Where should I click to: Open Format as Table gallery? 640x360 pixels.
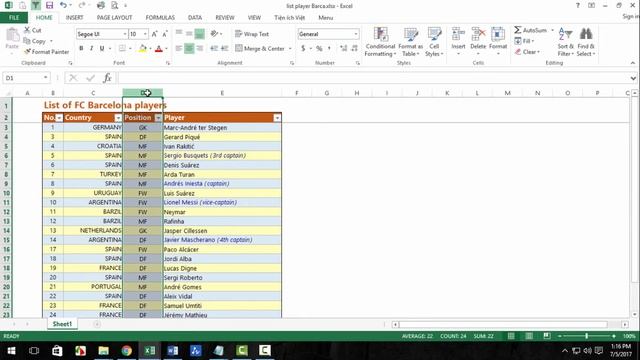411,42
